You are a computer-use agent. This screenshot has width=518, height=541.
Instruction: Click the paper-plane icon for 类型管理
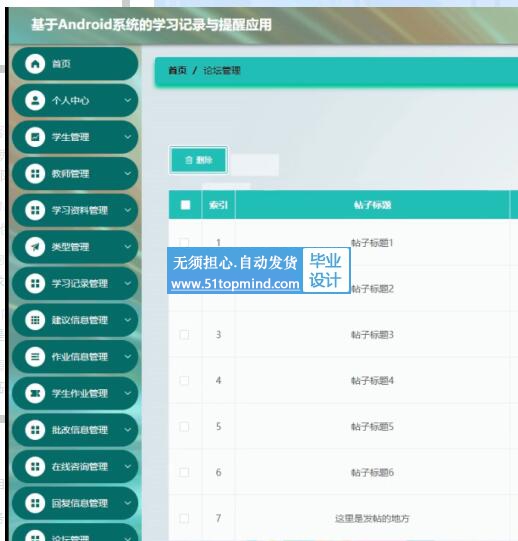click(x=35, y=247)
